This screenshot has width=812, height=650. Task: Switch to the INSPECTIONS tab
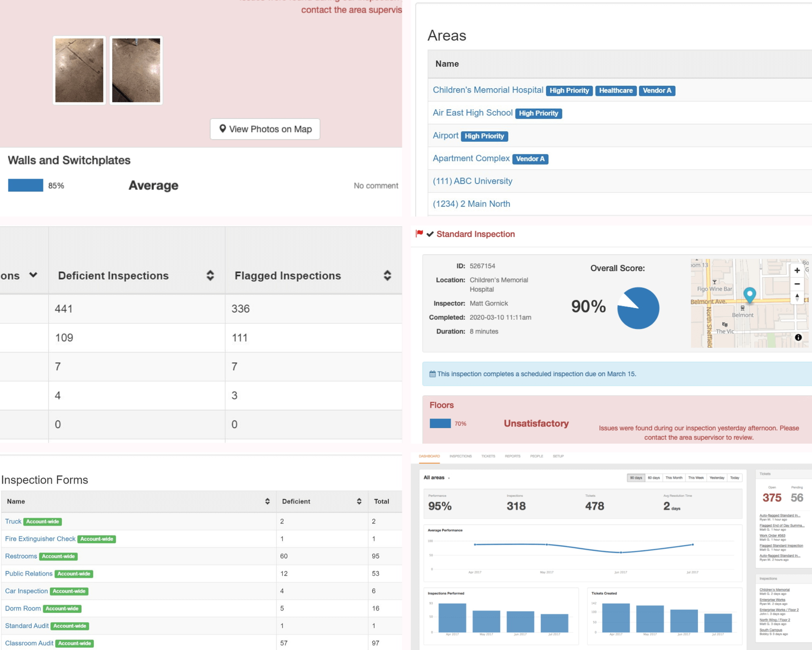click(x=460, y=456)
